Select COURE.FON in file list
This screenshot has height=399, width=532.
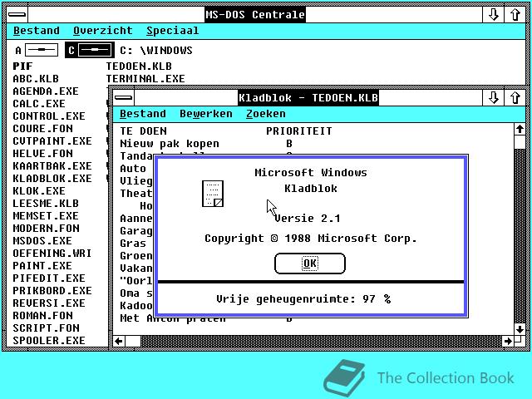coord(42,129)
